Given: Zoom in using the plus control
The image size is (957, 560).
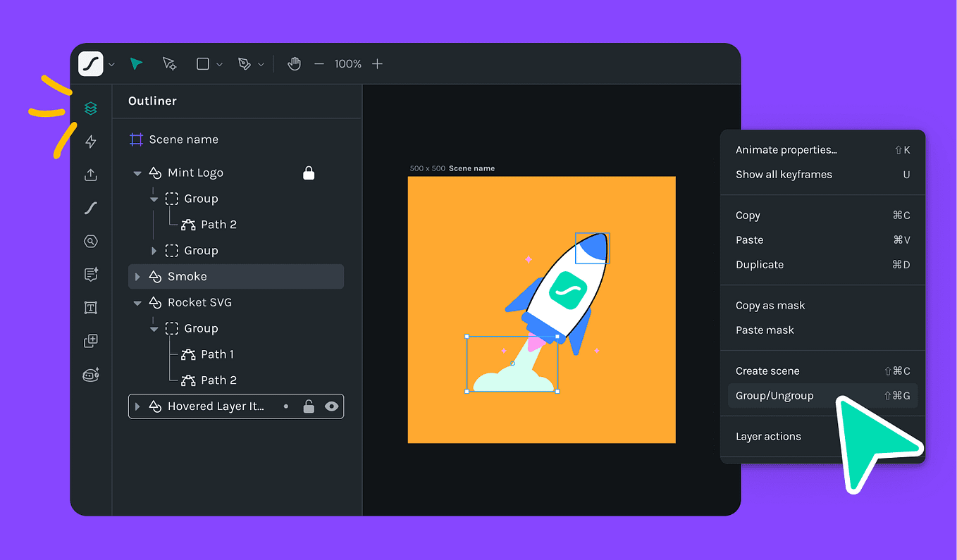Looking at the screenshot, I should (377, 63).
